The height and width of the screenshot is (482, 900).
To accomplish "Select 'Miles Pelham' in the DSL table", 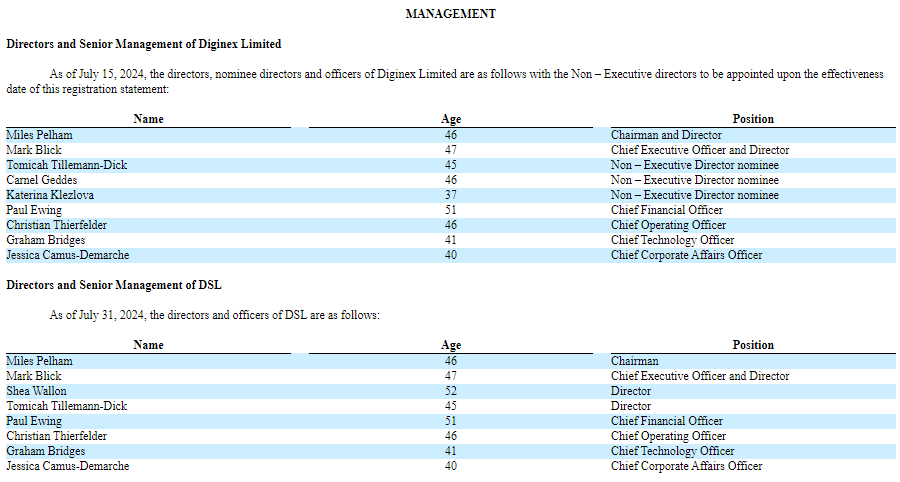I will [x=40, y=362].
